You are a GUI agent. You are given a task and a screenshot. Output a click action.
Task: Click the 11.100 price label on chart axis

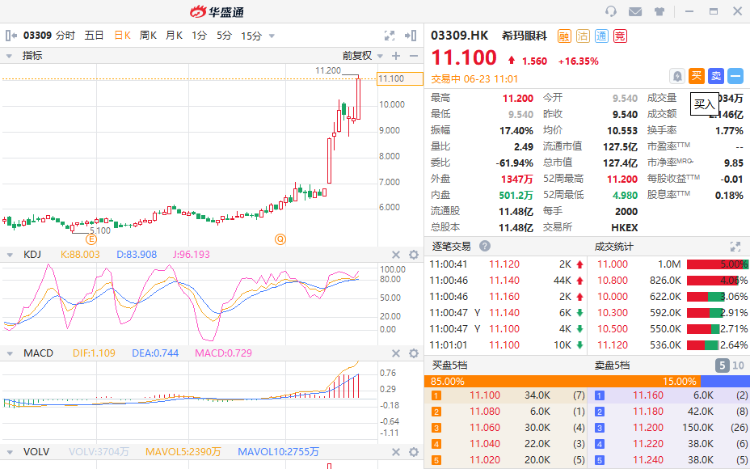tap(400, 78)
